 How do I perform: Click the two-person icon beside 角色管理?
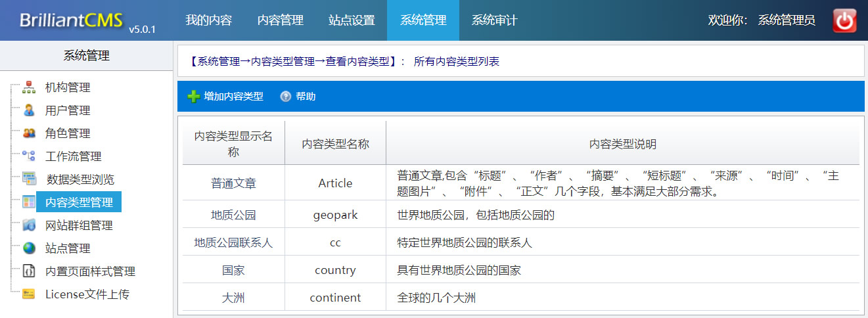click(29, 133)
